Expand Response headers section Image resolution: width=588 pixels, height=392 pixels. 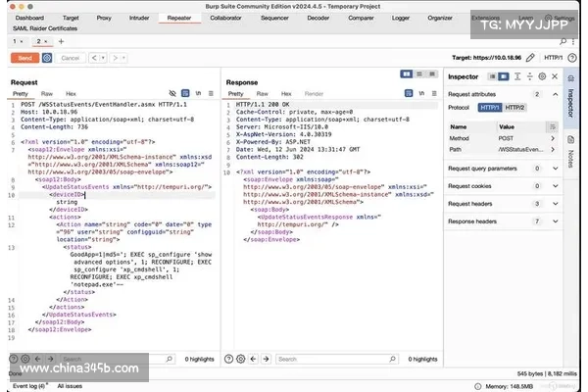coord(556,221)
